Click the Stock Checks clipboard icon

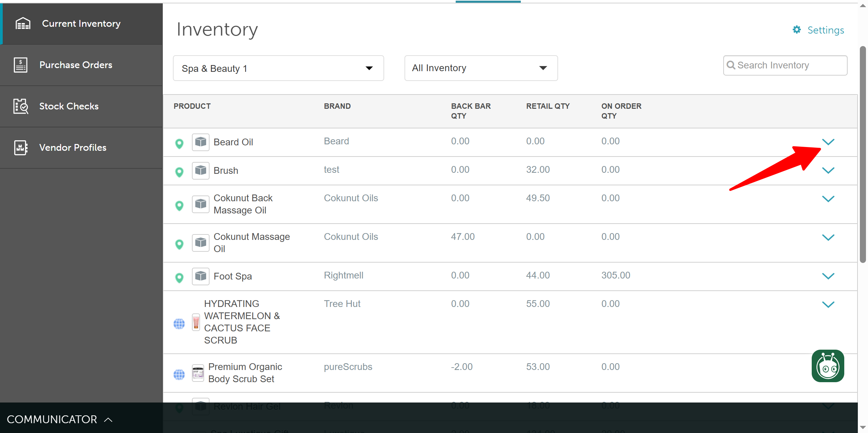coord(21,106)
